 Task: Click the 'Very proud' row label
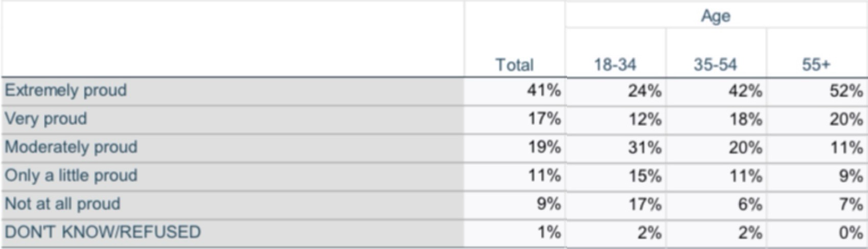pos(46,119)
